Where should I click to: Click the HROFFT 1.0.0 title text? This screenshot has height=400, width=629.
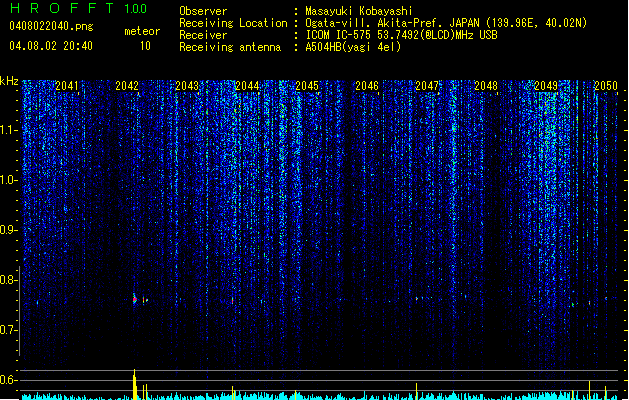point(79,8)
